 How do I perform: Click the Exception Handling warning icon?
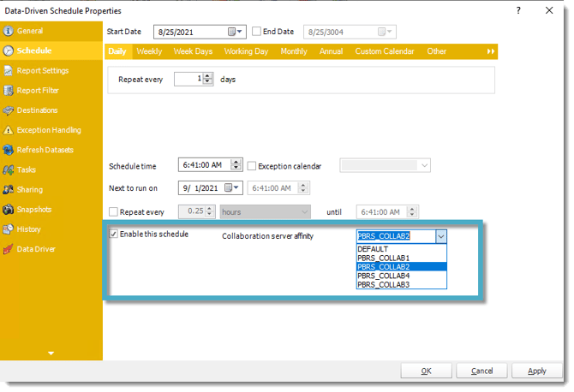click(x=8, y=130)
